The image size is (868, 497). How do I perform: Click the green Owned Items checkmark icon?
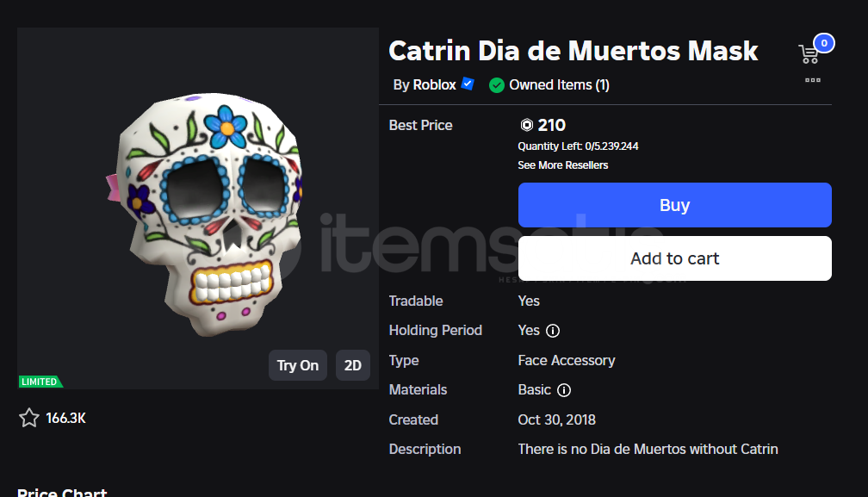pos(497,85)
